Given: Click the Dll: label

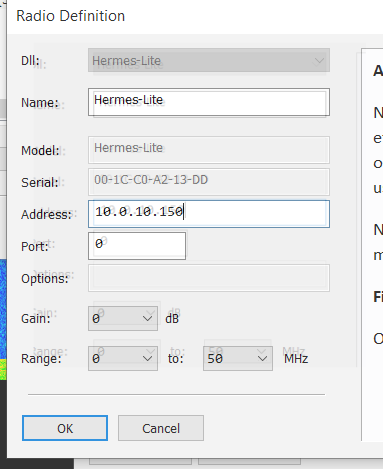Looking at the screenshot, I should pyautogui.click(x=30, y=61).
